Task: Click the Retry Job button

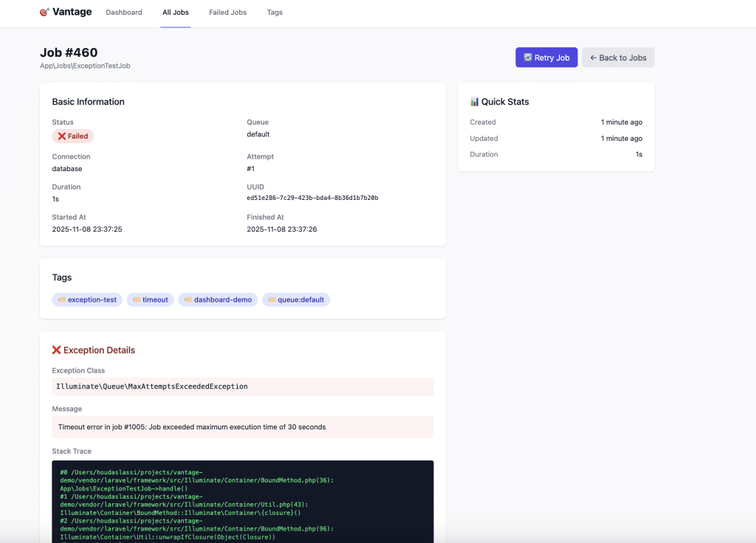Action: (x=546, y=58)
